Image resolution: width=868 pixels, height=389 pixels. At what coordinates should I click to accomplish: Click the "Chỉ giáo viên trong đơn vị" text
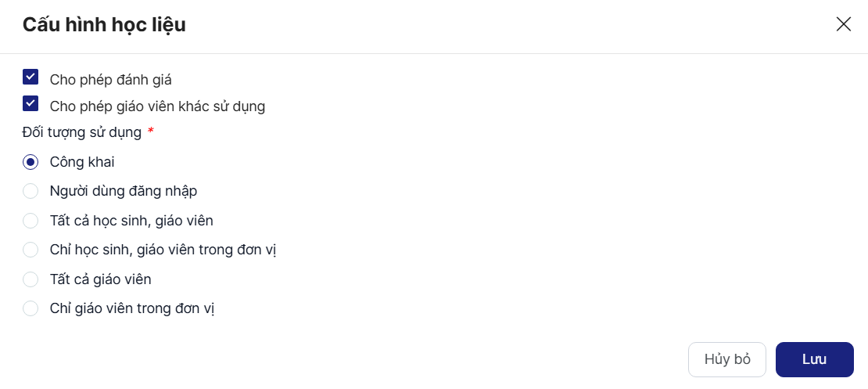point(131,308)
